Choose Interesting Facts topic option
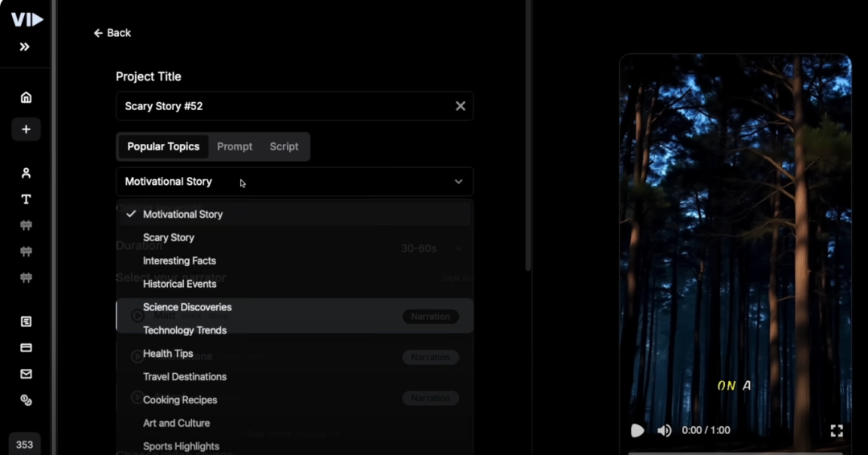Viewport: 868px width, 455px height. (x=179, y=261)
